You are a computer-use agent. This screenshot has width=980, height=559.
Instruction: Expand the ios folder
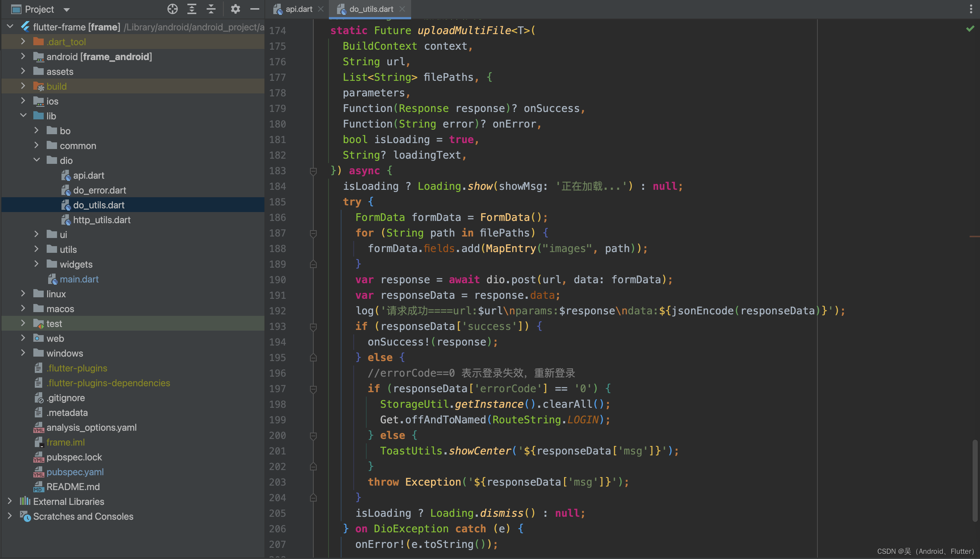coord(23,100)
